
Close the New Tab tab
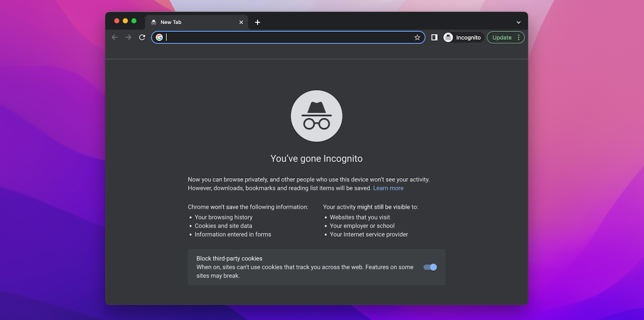point(241,22)
